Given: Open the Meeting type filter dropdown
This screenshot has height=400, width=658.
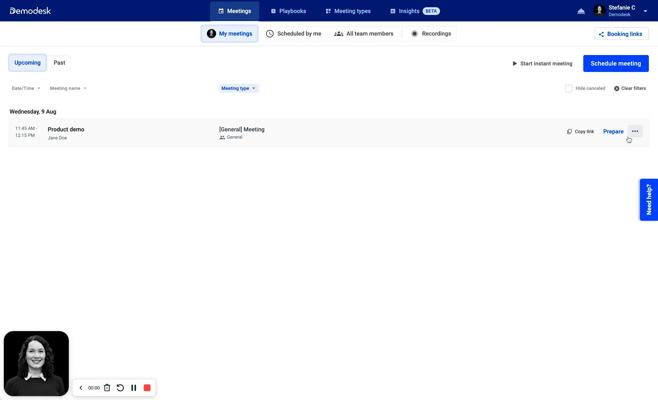Looking at the screenshot, I should [238, 88].
